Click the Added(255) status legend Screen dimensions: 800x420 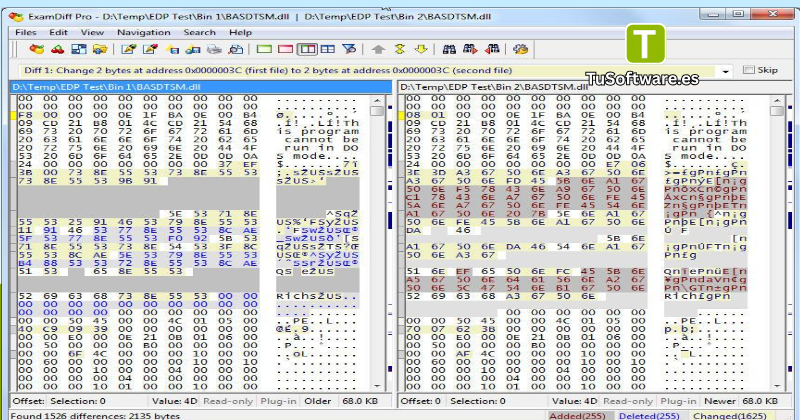tap(578, 416)
